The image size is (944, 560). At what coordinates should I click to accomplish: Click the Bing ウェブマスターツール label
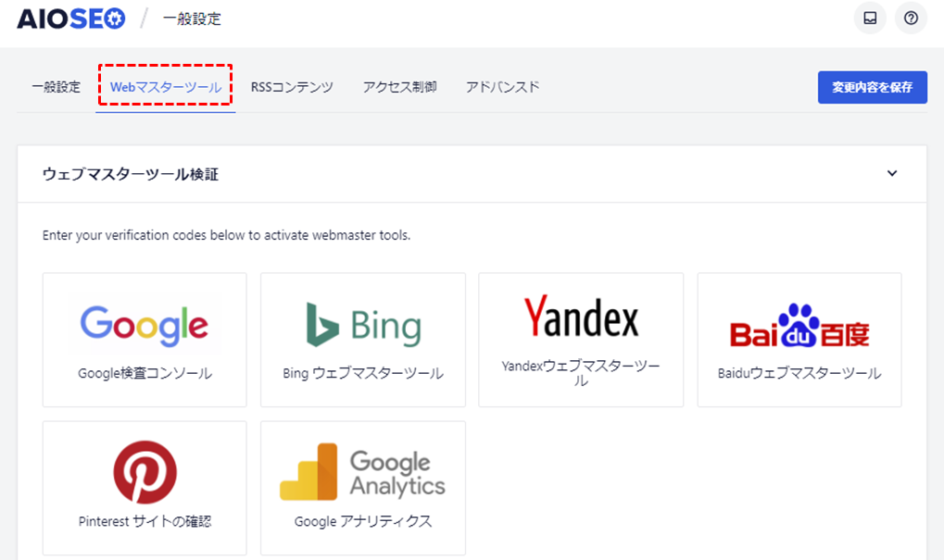coord(363,374)
